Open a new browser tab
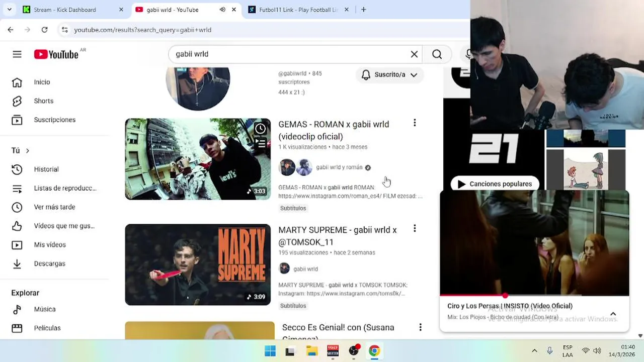This screenshot has height=362, width=644. pyautogui.click(x=363, y=10)
